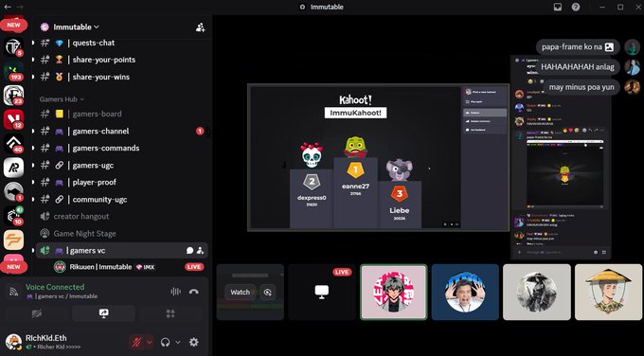This screenshot has height=356, width=644.
Task: Click the Voice Connected status text
Action: click(x=55, y=287)
